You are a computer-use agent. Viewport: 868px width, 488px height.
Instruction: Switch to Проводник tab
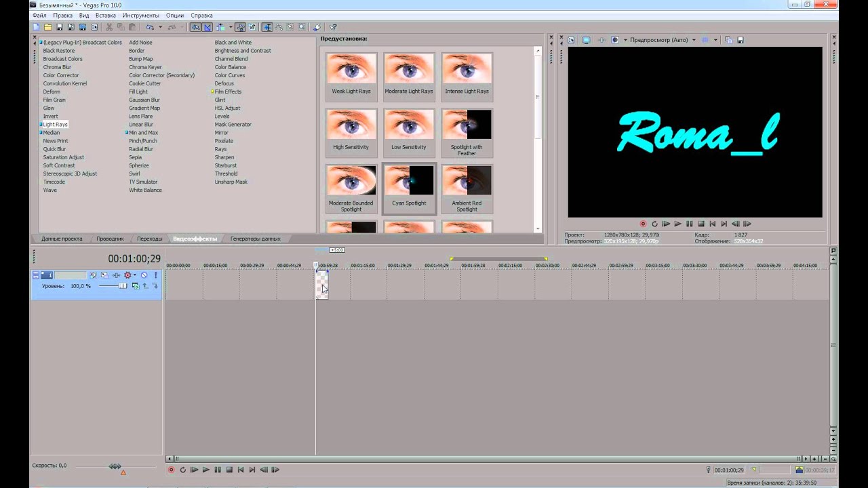coord(110,239)
